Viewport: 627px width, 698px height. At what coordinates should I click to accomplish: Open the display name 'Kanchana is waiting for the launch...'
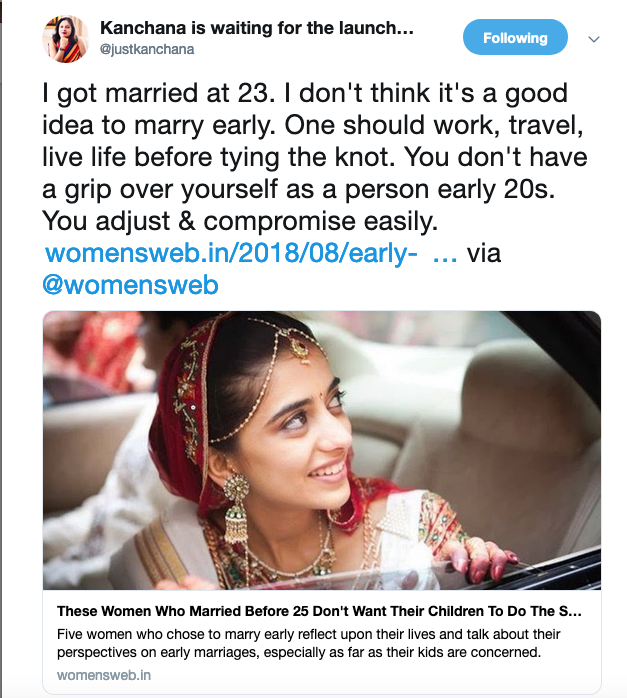click(257, 29)
